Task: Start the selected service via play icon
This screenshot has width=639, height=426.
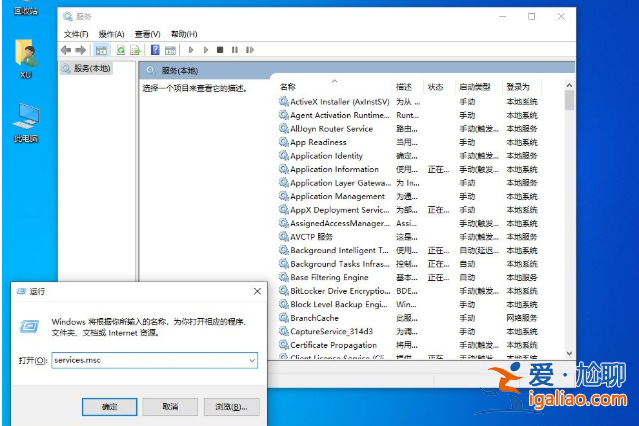Action: pos(191,50)
